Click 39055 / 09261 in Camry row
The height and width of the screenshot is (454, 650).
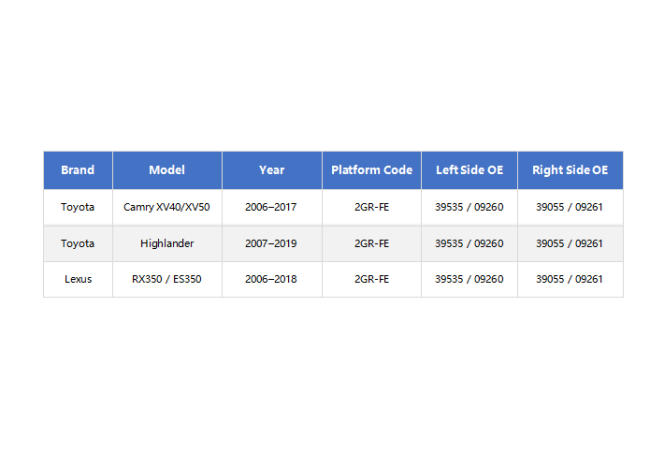click(x=570, y=207)
